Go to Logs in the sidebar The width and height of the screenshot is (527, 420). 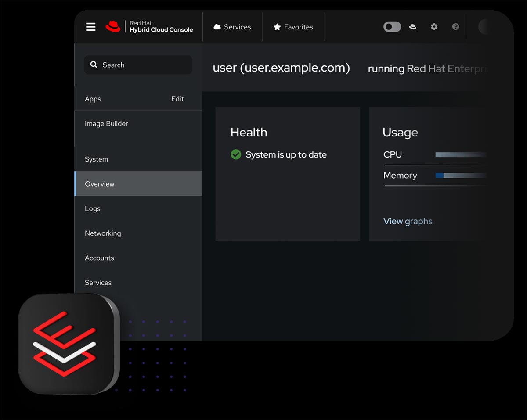click(93, 209)
